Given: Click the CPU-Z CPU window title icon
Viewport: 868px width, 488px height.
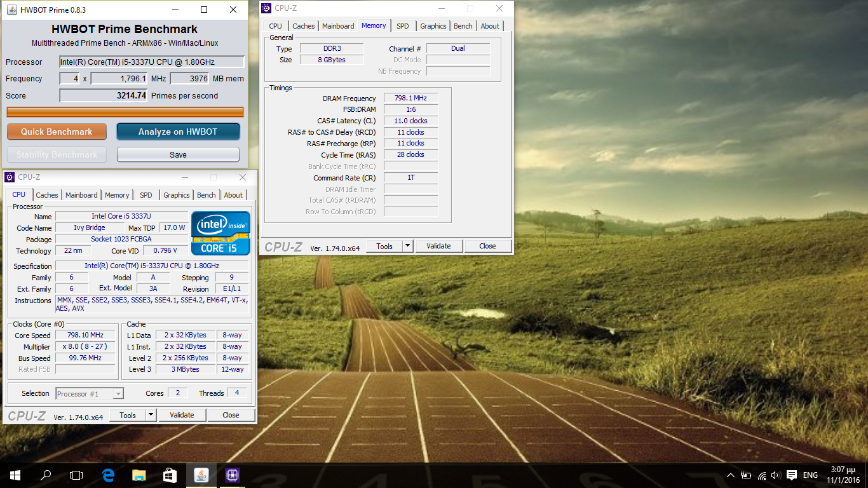Looking at the screenshot, I should tap(10, 177).
